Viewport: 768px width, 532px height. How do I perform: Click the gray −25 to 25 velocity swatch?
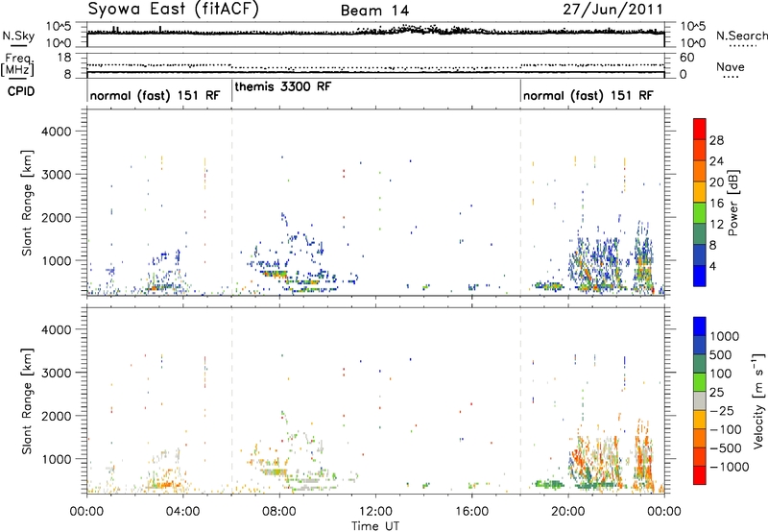point(700,400)
